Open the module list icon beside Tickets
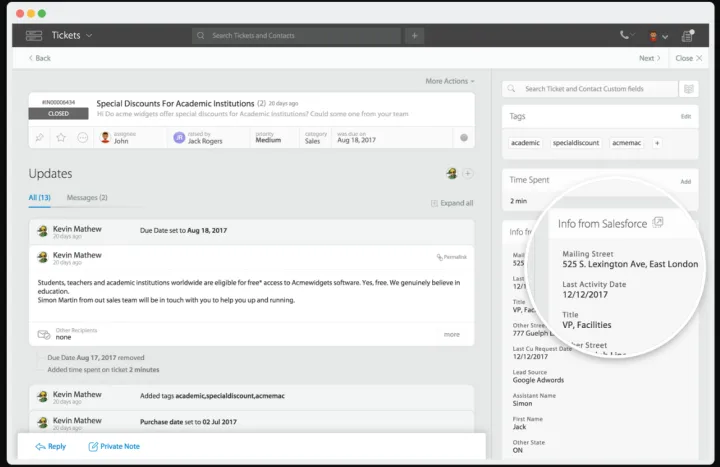 pyautogui.click(x=34, y=35)
